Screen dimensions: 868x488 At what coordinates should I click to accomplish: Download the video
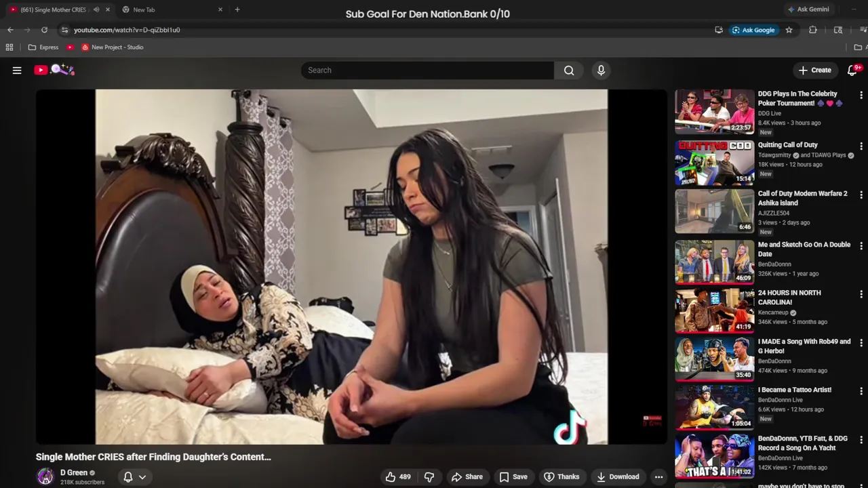tap(618, 476)
